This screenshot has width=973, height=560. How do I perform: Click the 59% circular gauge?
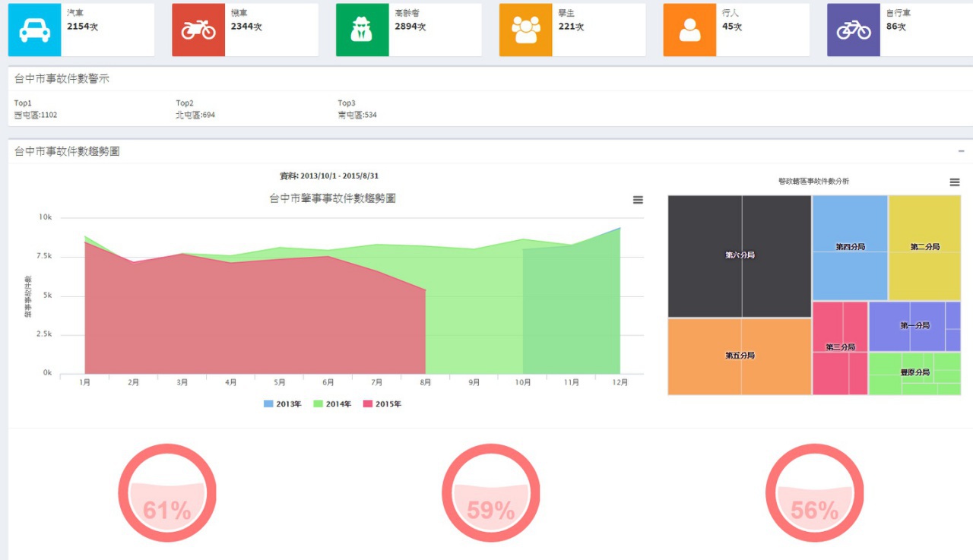pyautogui.click(x=491, y=492)
